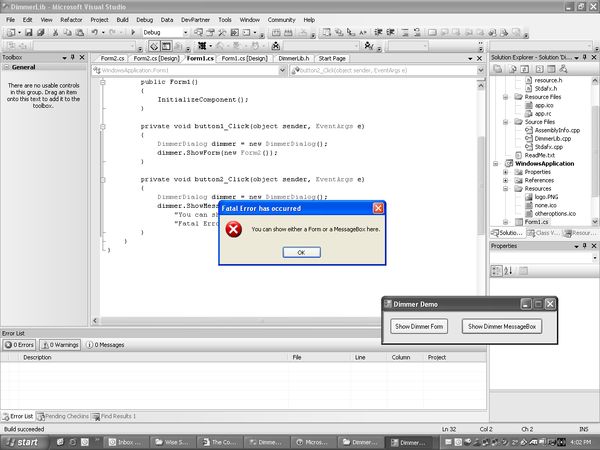Collapse the WindowsApplication project node
This screenshot has height=450, width=600.
(496, 164)
